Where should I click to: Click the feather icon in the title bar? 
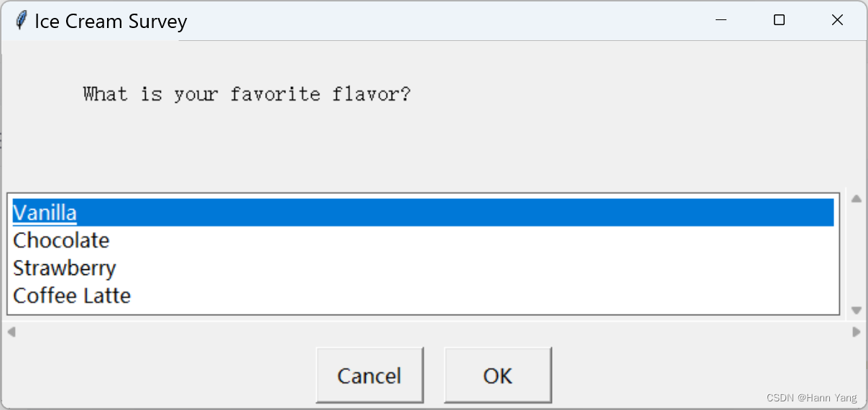[21, 20]
